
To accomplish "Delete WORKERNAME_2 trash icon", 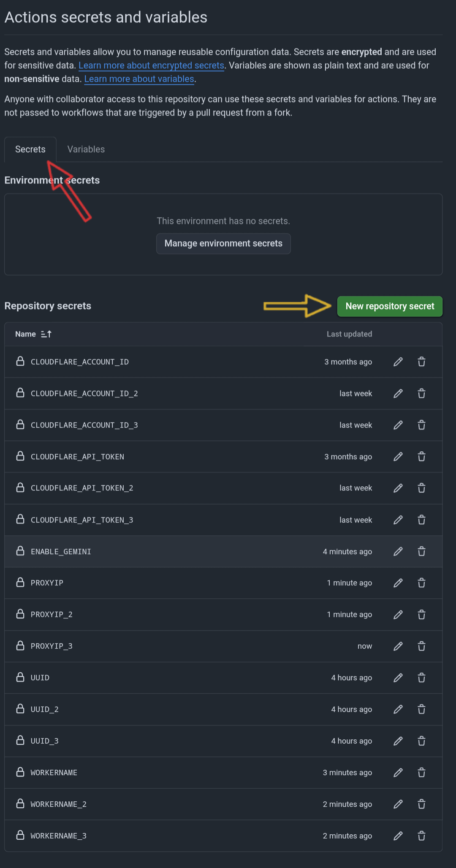I will pos(421,804).
